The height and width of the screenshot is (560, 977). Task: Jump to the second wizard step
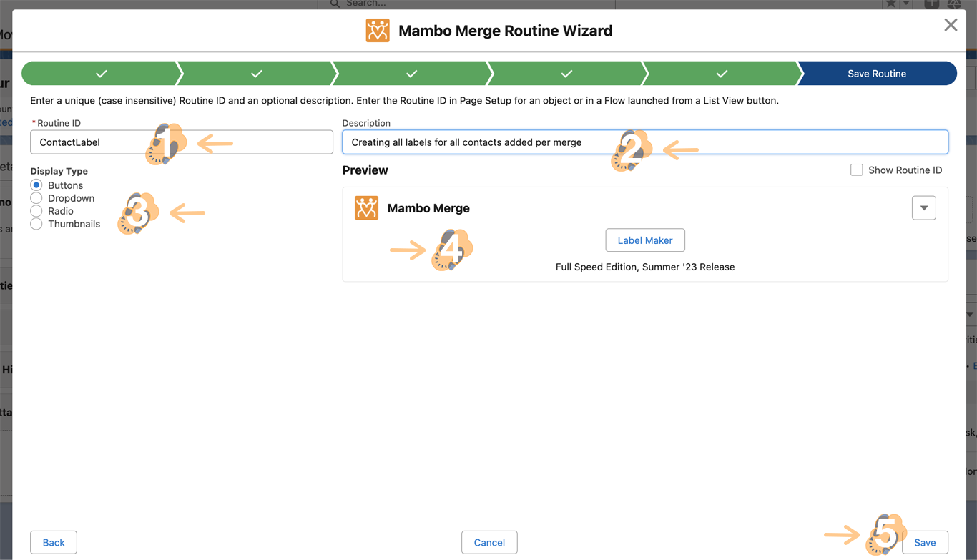click(256, 74)
